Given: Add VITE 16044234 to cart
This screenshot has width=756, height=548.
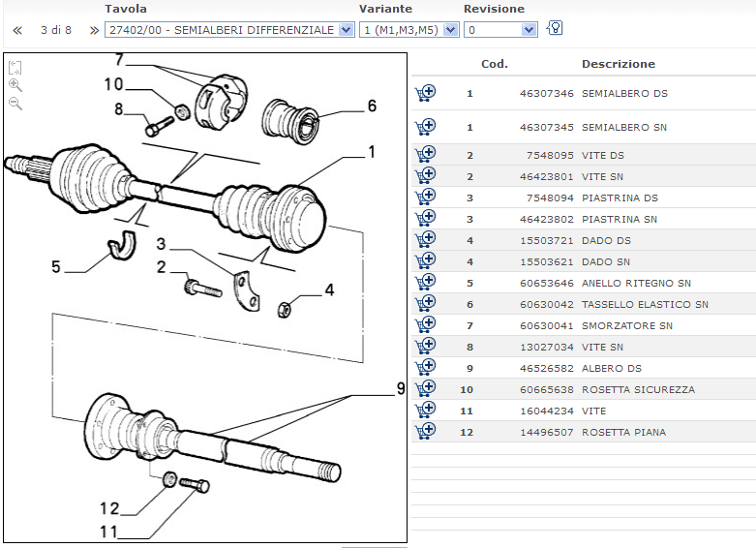Looking at the screenshot, I should point(425,411).
